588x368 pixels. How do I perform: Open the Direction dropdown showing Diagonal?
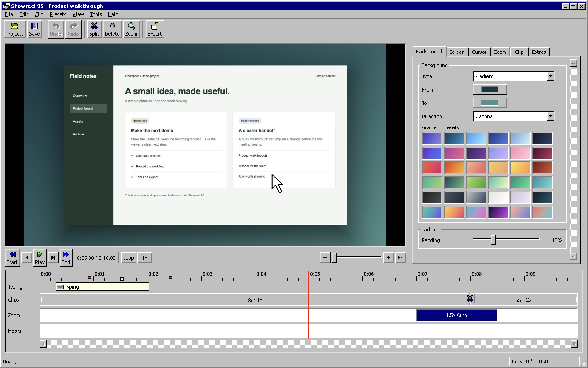(514, 116)
